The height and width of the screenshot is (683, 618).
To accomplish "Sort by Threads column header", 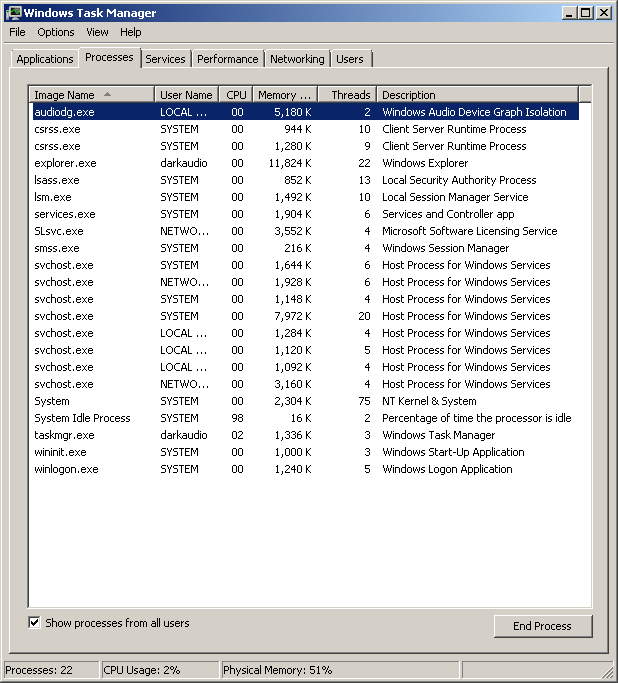I will tap(348, 95).
